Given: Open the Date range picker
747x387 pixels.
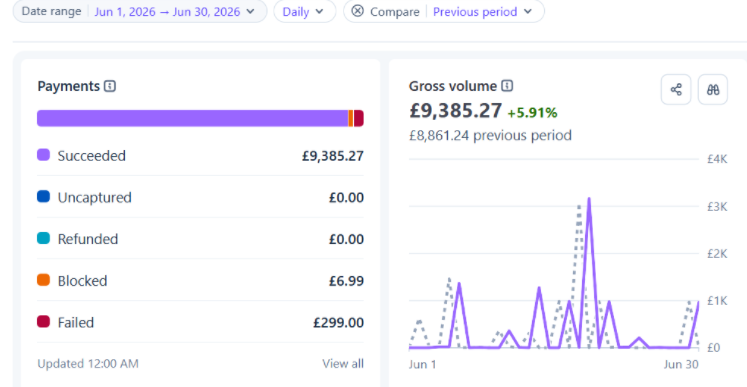Looking at the screenshot, I should (x=140, y=11).
